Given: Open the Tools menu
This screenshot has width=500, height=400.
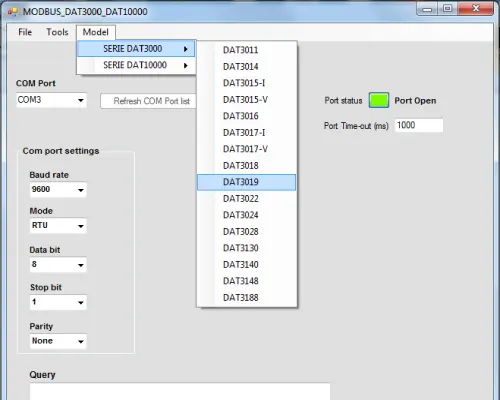Looking at the screenshot, I should 57,32.
